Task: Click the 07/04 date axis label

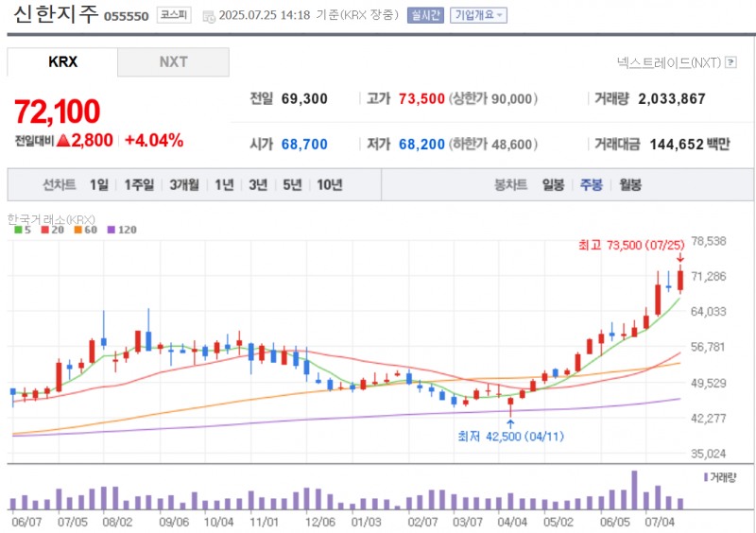Action: pyautogui.click(x=660, y=522)
